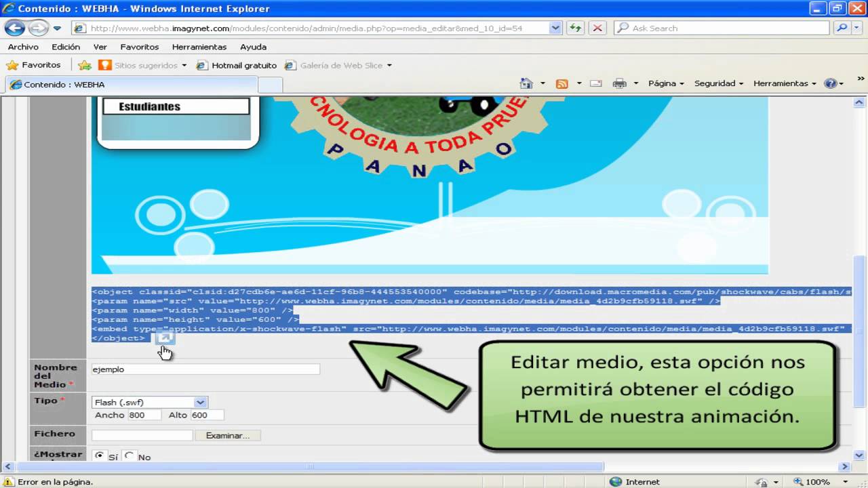This screenshot has width=868, height=488.
Task: Open the Edición menu
Action: point(66,47)
